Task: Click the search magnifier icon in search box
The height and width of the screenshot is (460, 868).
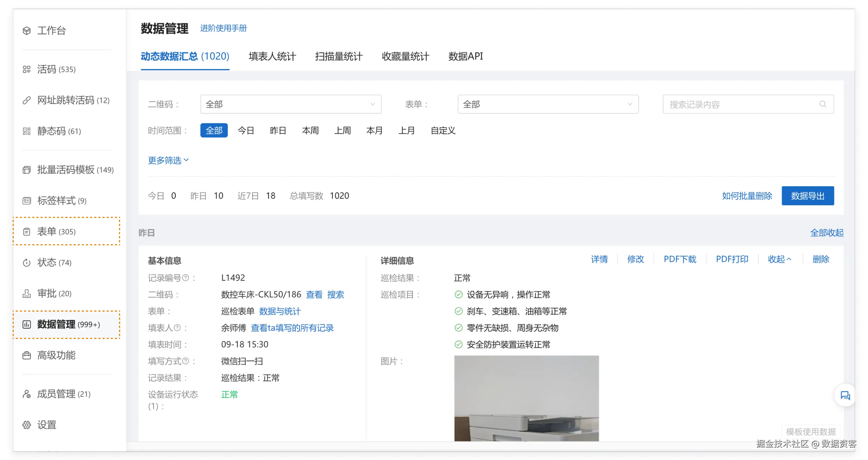Action: [x=823, y=104]
